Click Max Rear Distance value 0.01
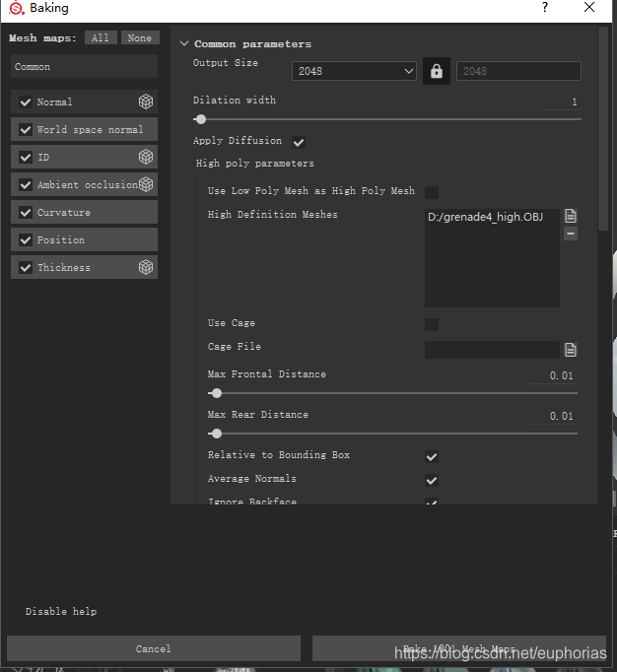 (x=554, y=416)
